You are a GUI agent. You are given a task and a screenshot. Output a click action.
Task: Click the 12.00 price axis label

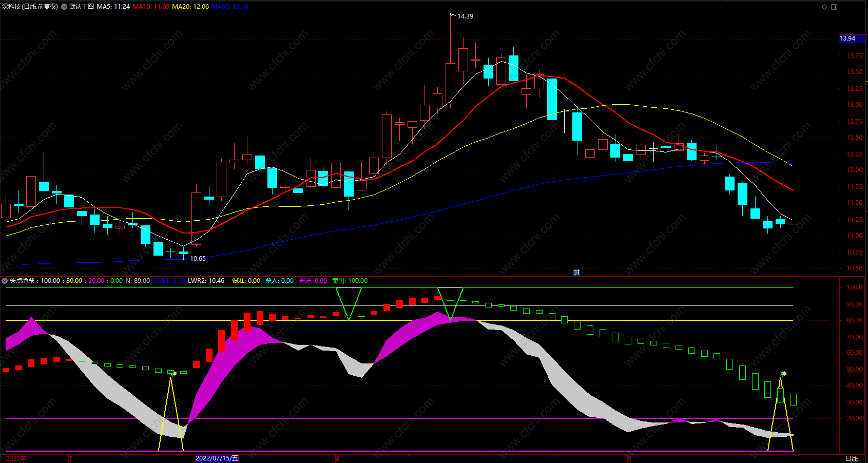coord(855,170)
